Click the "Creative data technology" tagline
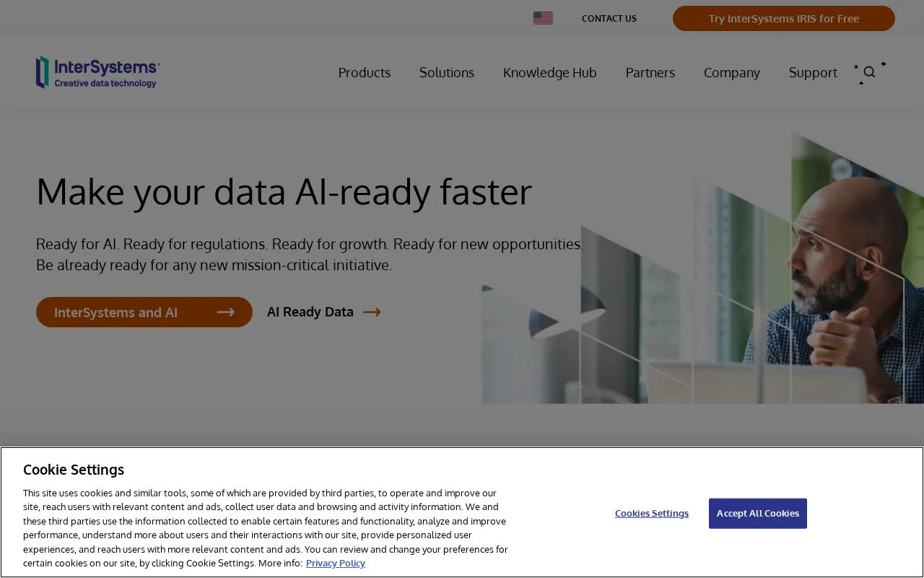 coord(105,83)
